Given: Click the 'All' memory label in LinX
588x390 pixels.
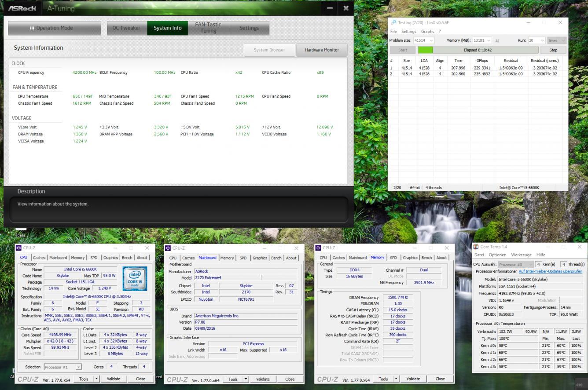Looking at the screenshot, I should (497, 40).
